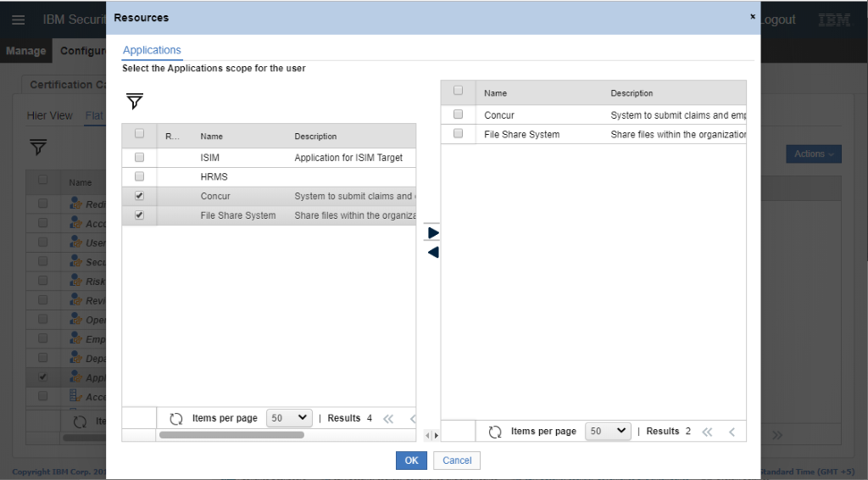The height and width of the screenshot is (480, 868).
Task: Open the filter icon in Resources dialog
Action: 135,101
